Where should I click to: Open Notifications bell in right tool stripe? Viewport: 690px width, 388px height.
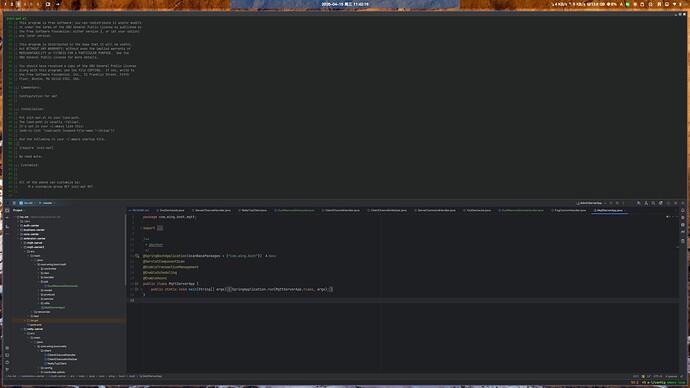pyautogui.click(x=683, y=211)
